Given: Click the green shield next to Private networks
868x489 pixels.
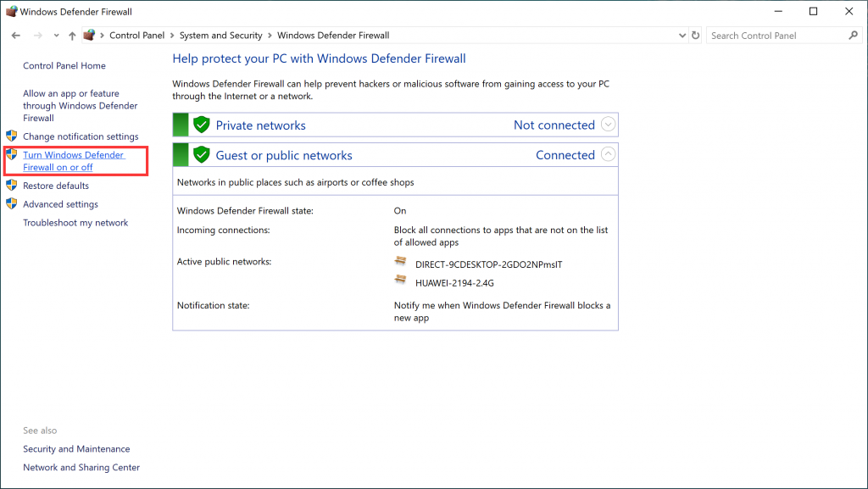Looking at the screenshot, I should click(x=201, y=124).
